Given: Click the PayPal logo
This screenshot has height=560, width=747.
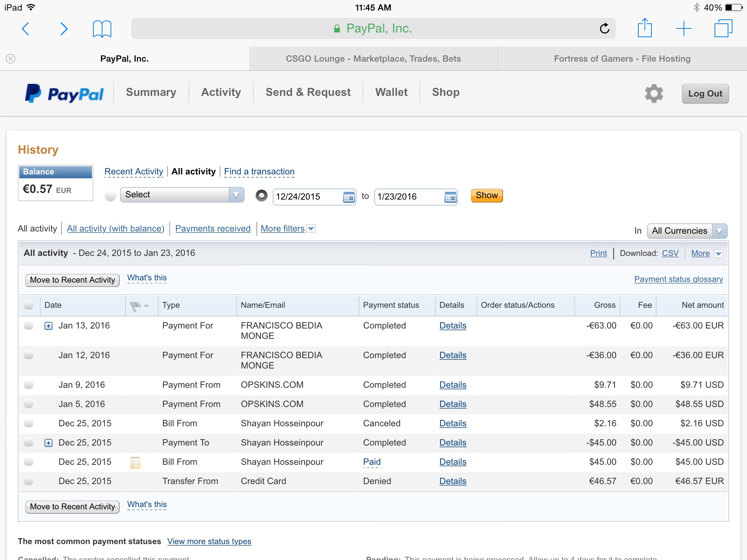Looking at the screenshot, I should (x=65, y=93).
